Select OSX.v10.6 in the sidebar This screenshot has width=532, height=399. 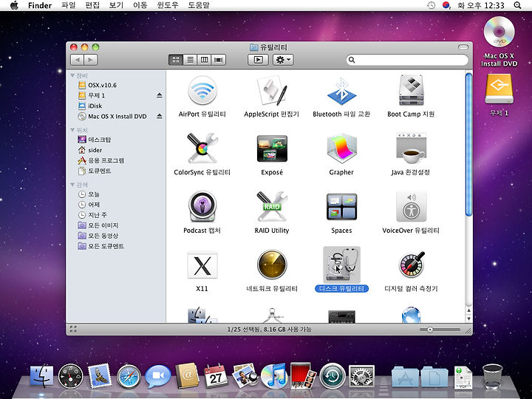[x=116, y=85]
